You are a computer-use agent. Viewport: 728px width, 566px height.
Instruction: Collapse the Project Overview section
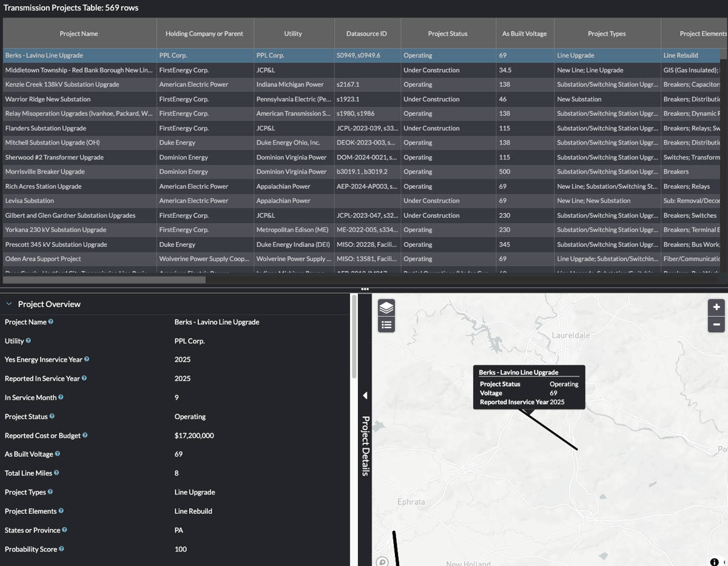coord(9,304)
